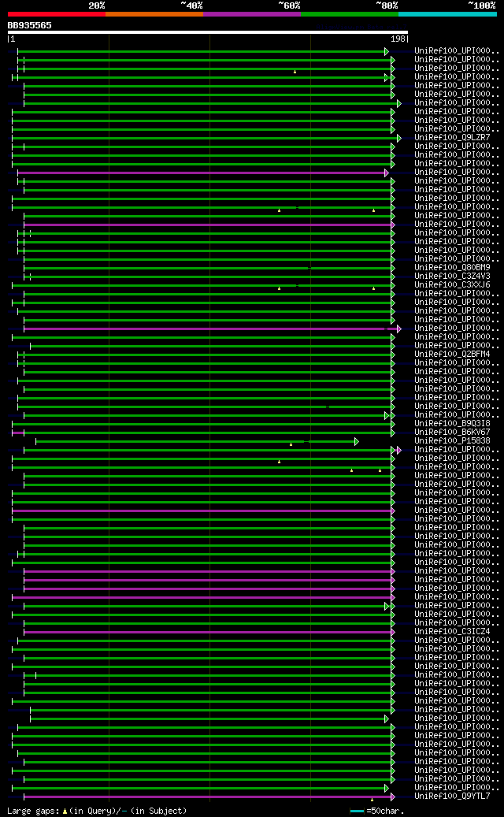Click the purple arrowhead of the Q9YTL7 alignment
Screen dimensions: 504x817
point(393,797)
